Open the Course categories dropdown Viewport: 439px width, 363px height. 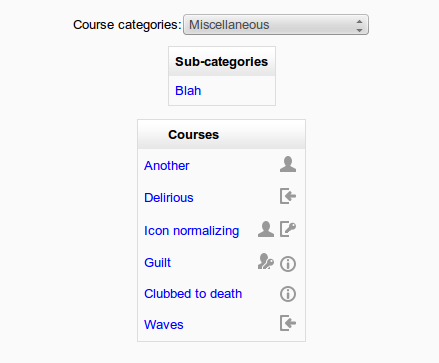coord(276,25)
